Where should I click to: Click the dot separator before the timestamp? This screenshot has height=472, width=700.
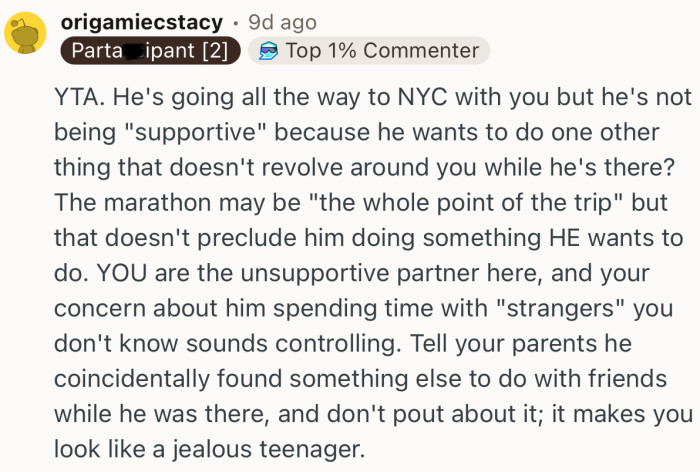tap(236, 21)
